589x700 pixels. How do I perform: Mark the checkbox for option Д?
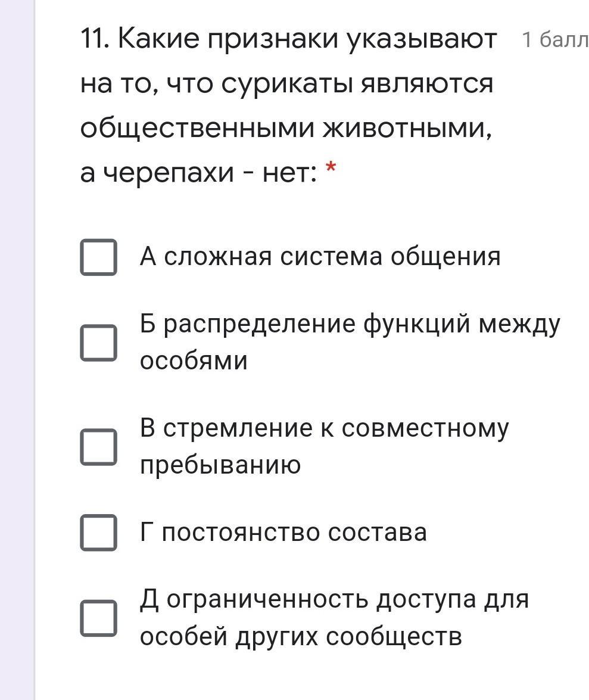pyautogui.click(x=98, y=618)
